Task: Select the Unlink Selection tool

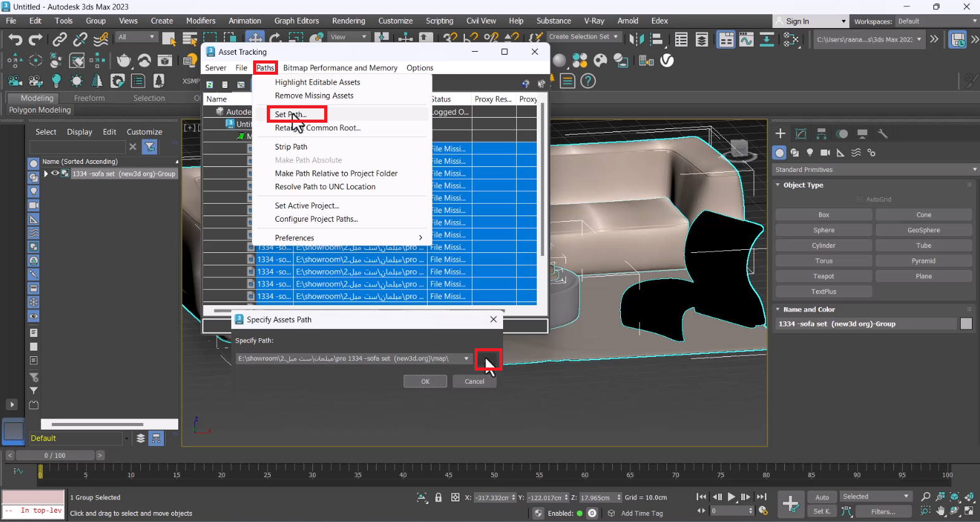Action: pyautogui.click(x=80, y=39)
